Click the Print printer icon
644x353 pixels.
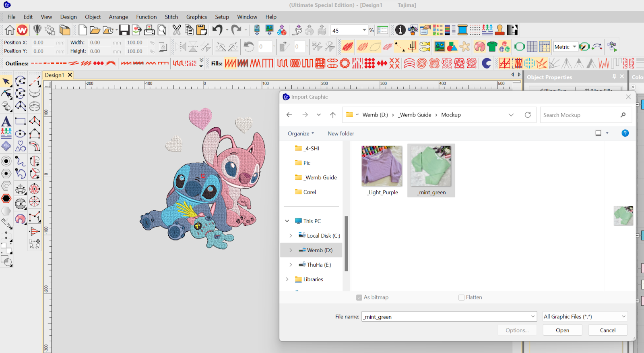149,30
